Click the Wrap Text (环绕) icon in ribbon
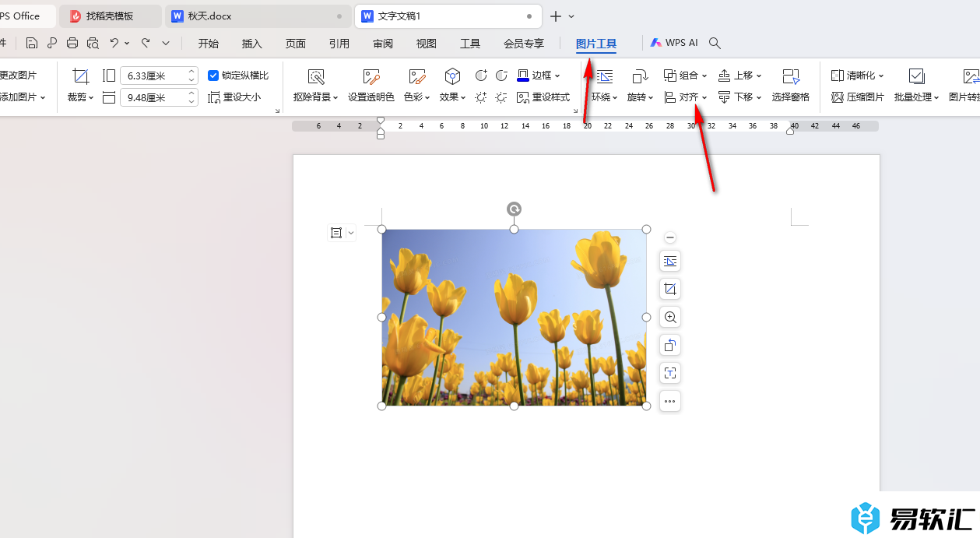980x538 pixels. coord(605,76)
